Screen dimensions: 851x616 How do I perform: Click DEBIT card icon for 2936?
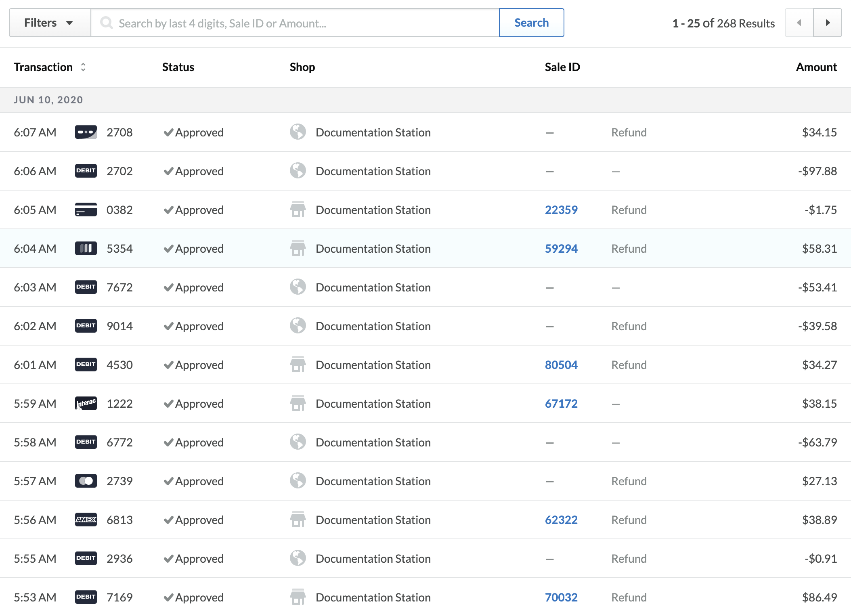coord(86,558)
